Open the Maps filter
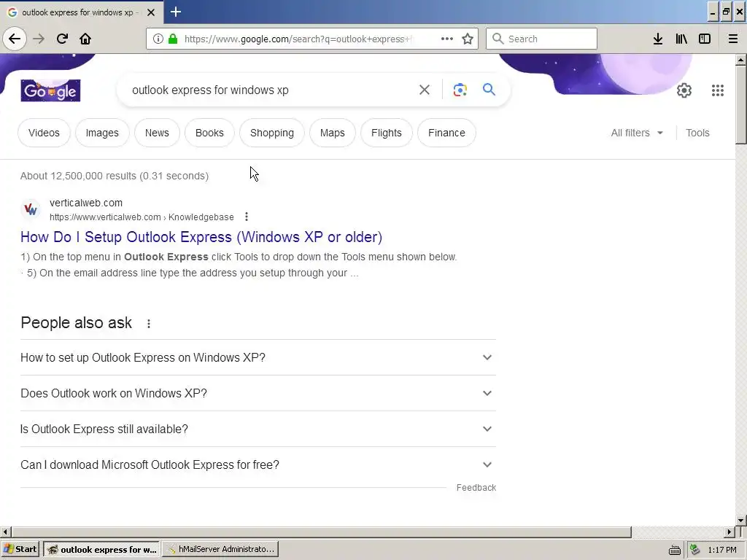This screenshot has height=560, width=747. 332,133
